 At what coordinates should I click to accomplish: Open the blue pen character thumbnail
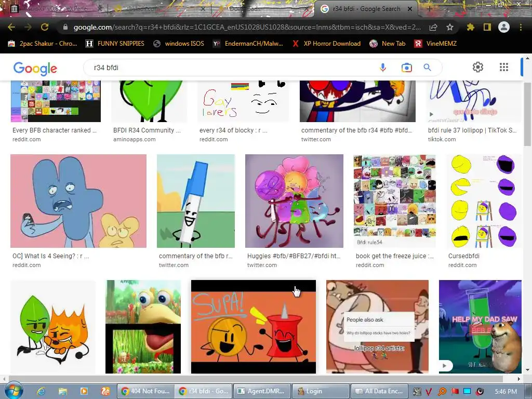(x=196, y=201)
